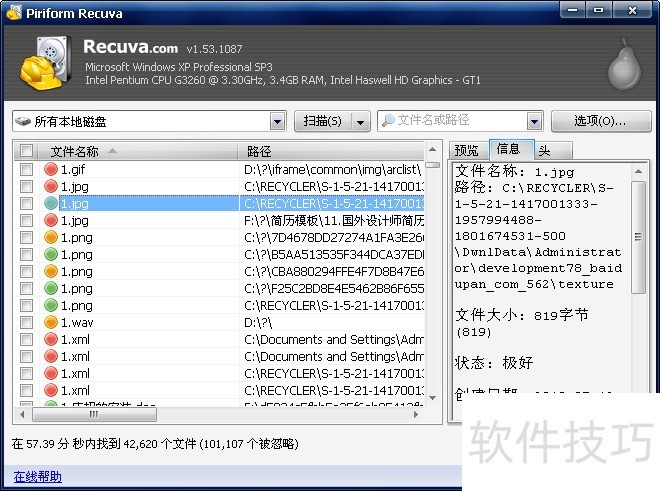Click the status bar text 找到 42,620 个文件

coord(146,443)
